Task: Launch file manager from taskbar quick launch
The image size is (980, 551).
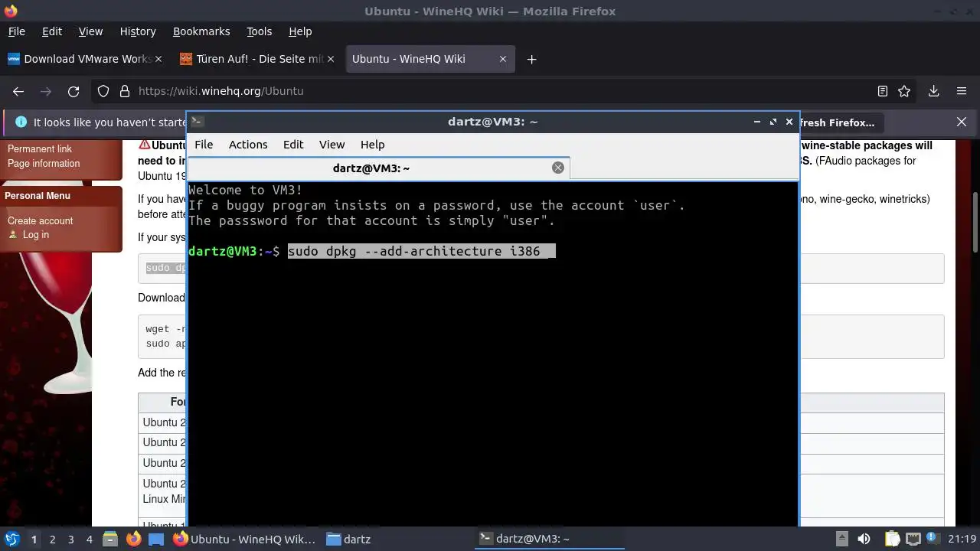Action: pos(109,539)
